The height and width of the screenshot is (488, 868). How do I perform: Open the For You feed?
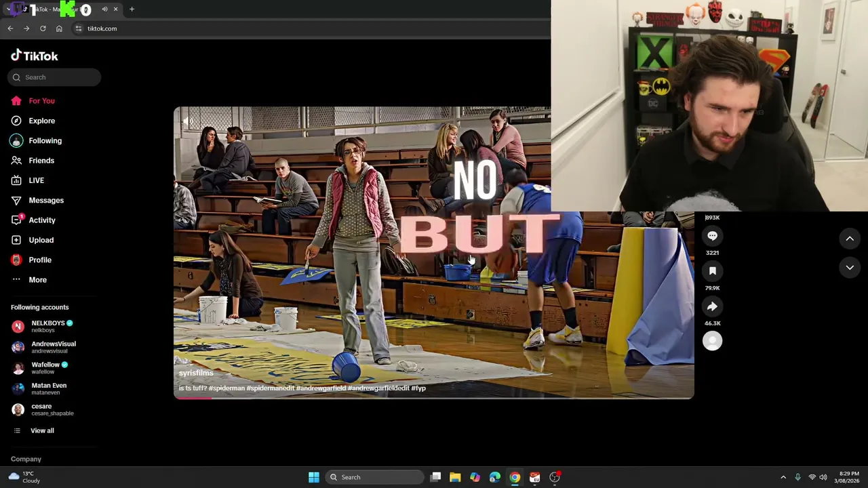[33, 101]
